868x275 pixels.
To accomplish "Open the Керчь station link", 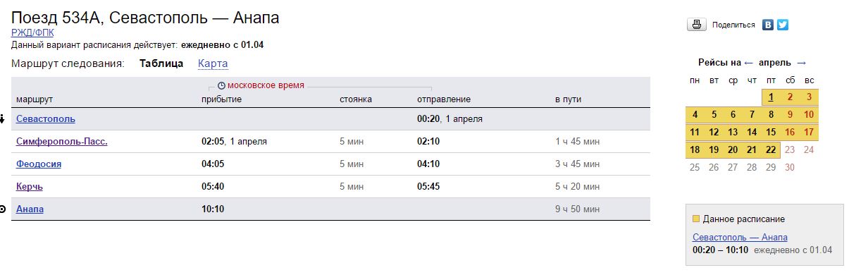I will 30,187.
